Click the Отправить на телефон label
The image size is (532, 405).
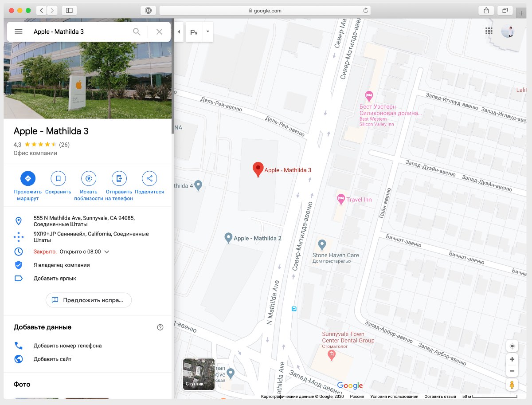click(x=119, y=195)
